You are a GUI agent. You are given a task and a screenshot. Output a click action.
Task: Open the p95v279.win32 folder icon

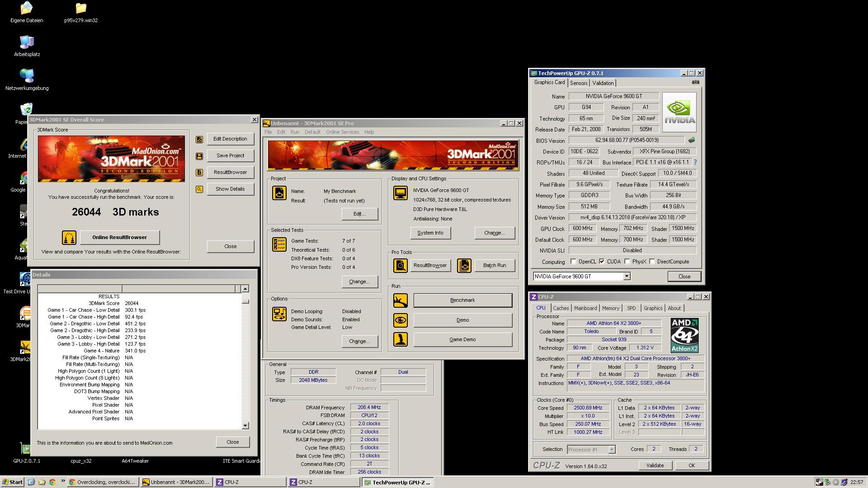coord(81,12)
